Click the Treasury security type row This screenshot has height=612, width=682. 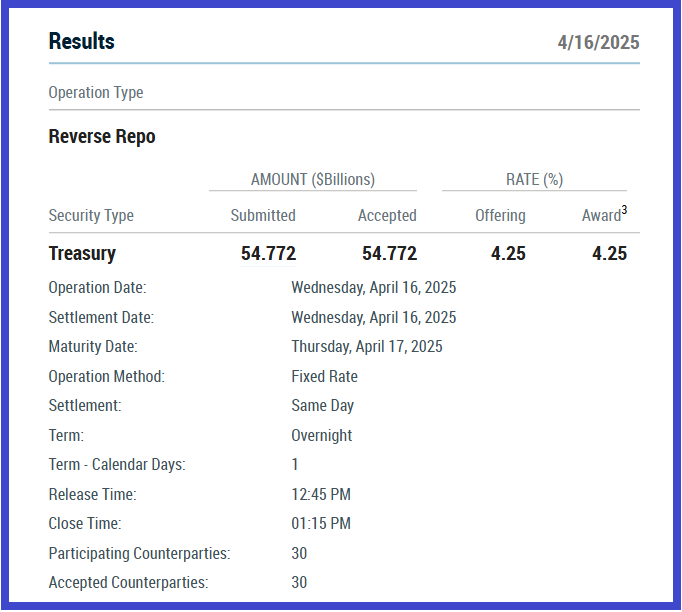(x=82, y=254)
